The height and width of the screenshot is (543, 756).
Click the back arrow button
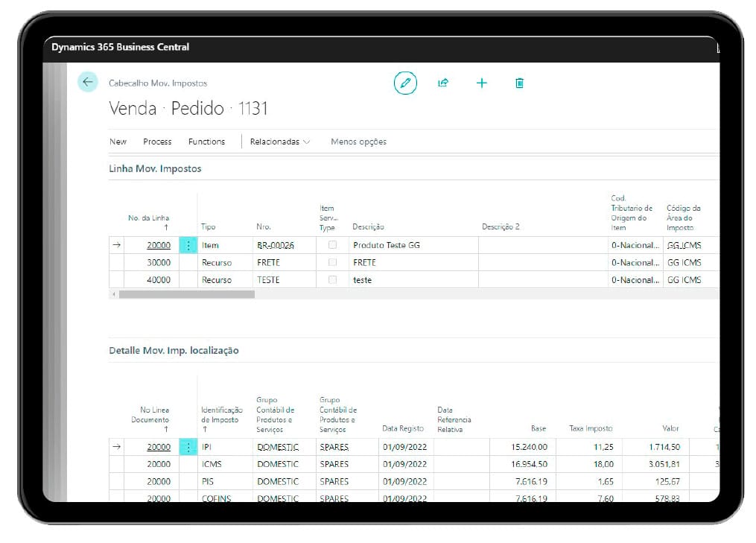tap(88, 82)
